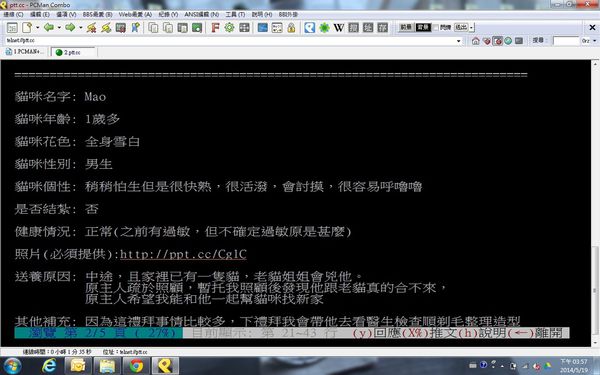Expand the telnet address bar dropdown
This screenshot has width=600, height=375.
point(458,41)
